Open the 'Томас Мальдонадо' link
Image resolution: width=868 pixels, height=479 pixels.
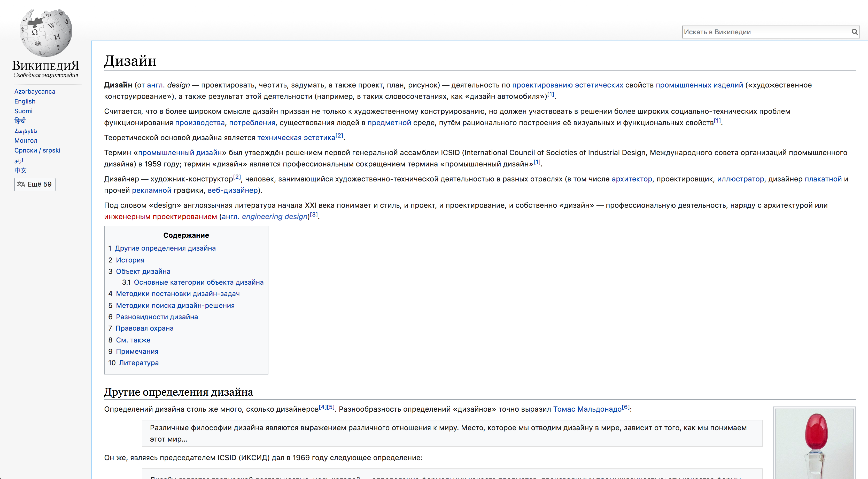point(587,409)
